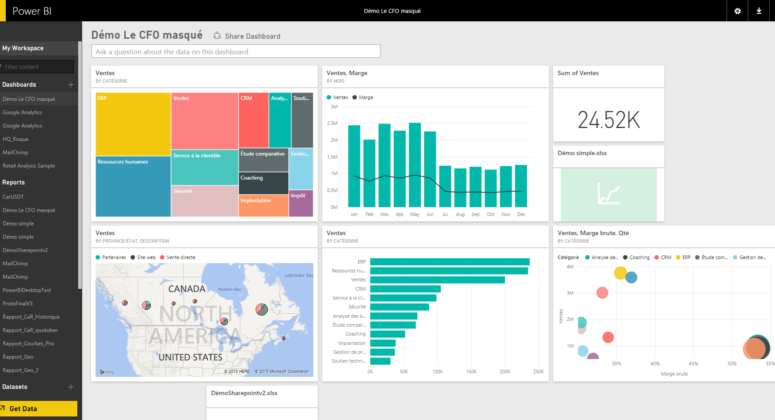Image resolution: width=775 pixels, height=420 pixels.
Task: Open the Démo simple.xlsx tile title
Action: coord(582,153)
